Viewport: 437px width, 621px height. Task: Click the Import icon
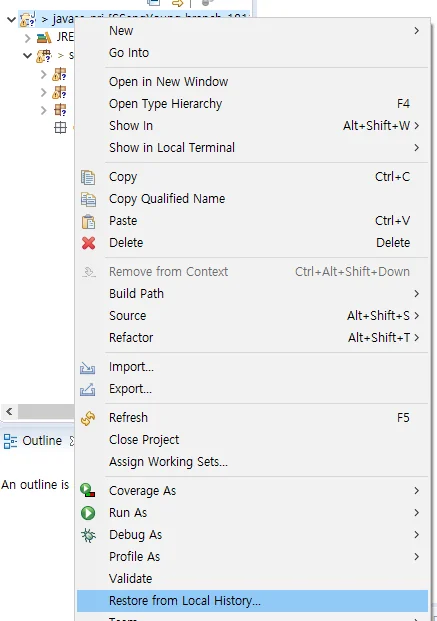tap(88, 368)
